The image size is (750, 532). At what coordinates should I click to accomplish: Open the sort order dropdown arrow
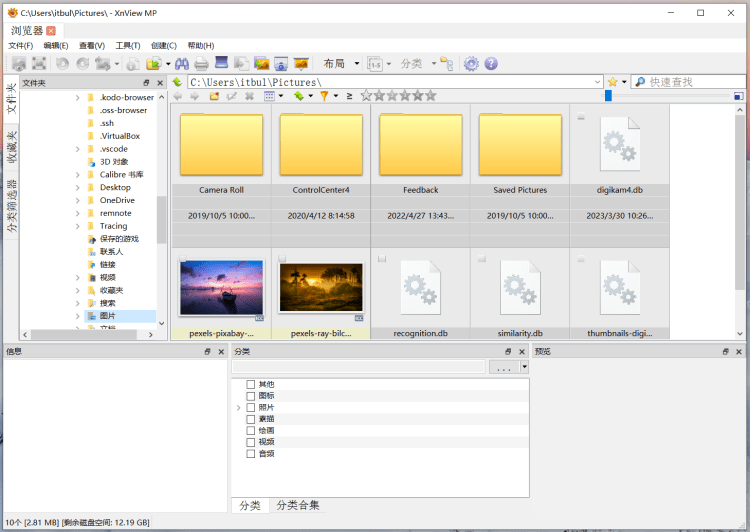click(310, 96)
